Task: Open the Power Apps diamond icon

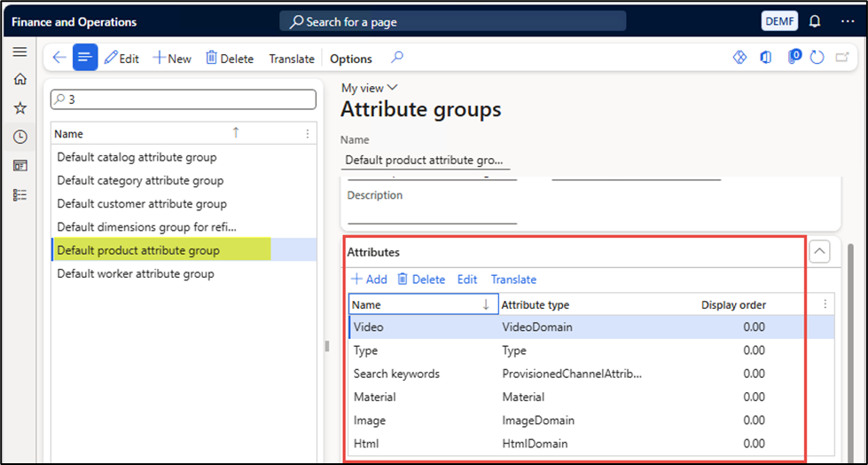Action: (x=739, y=58)
